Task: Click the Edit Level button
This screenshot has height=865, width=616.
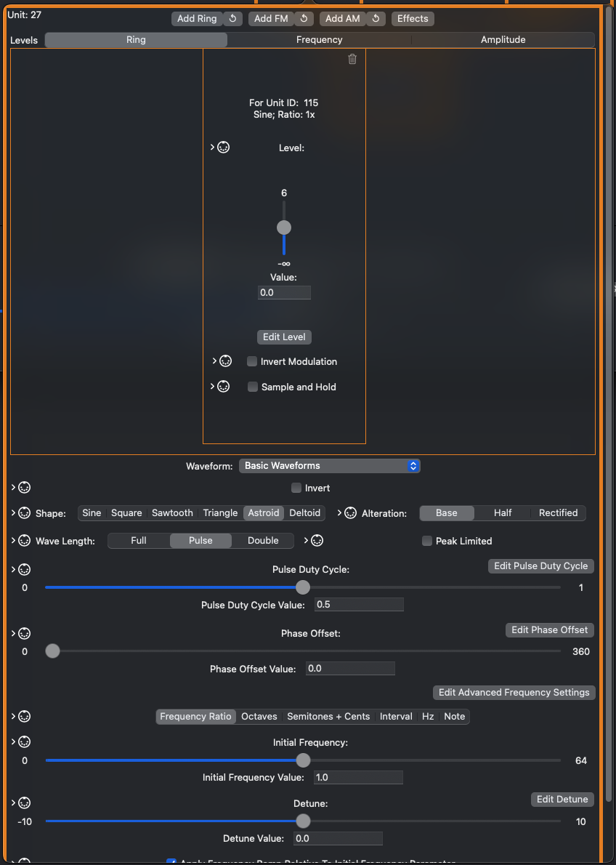Action: (x=284, y=337)
